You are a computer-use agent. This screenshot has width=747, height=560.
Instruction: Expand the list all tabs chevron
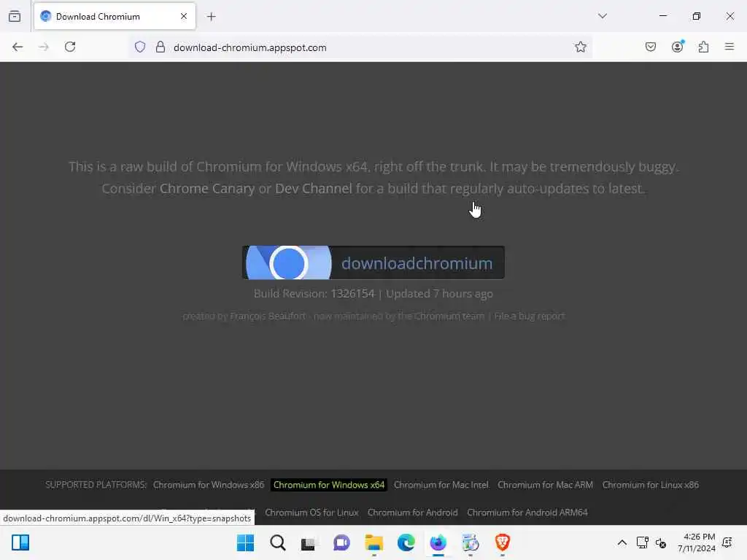click(602, 16)
